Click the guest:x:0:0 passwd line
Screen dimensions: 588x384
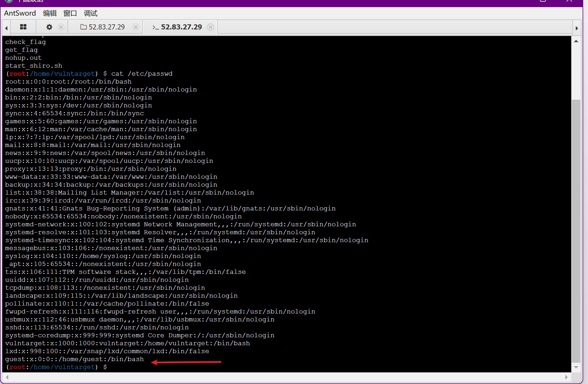[75, 359]
